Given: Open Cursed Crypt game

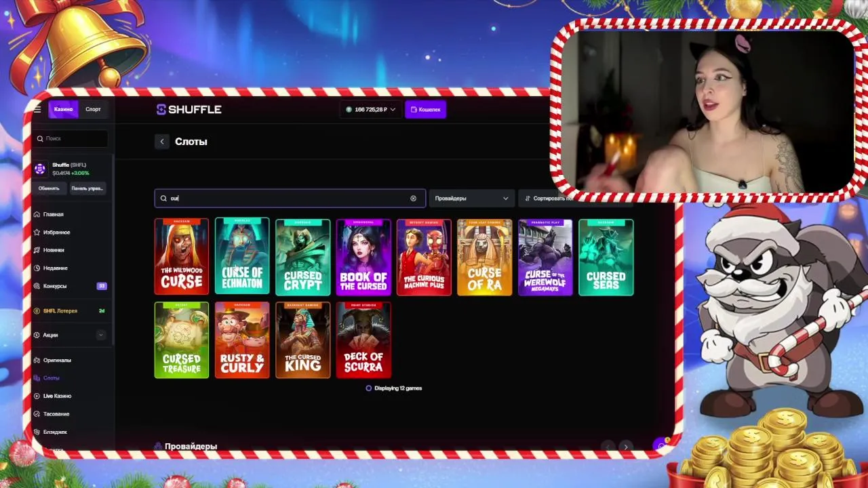Looking at the screenshot, I should tap(303, 257).
